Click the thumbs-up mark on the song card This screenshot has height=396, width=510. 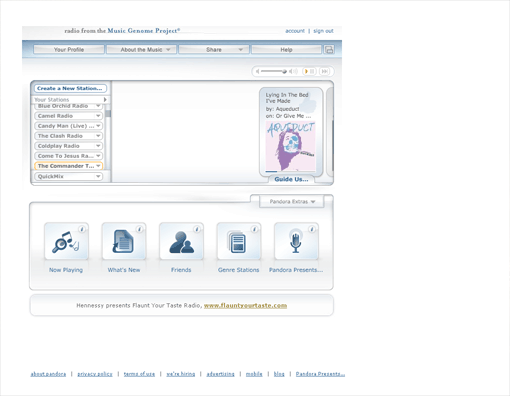[309, 102]
